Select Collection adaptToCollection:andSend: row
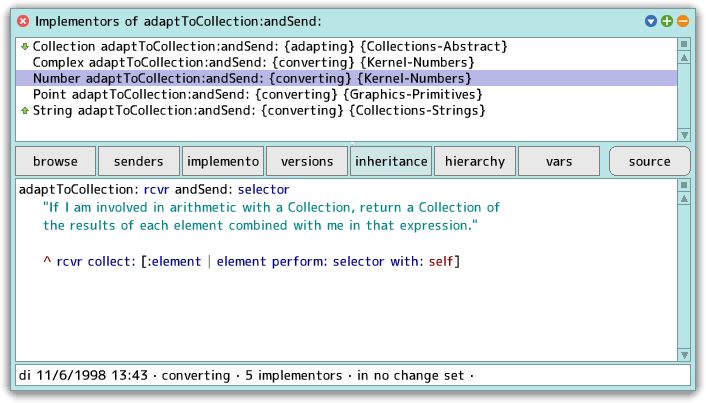Image resolution: width=706 pixels, height=403 pixels. [x=346, y=46]
